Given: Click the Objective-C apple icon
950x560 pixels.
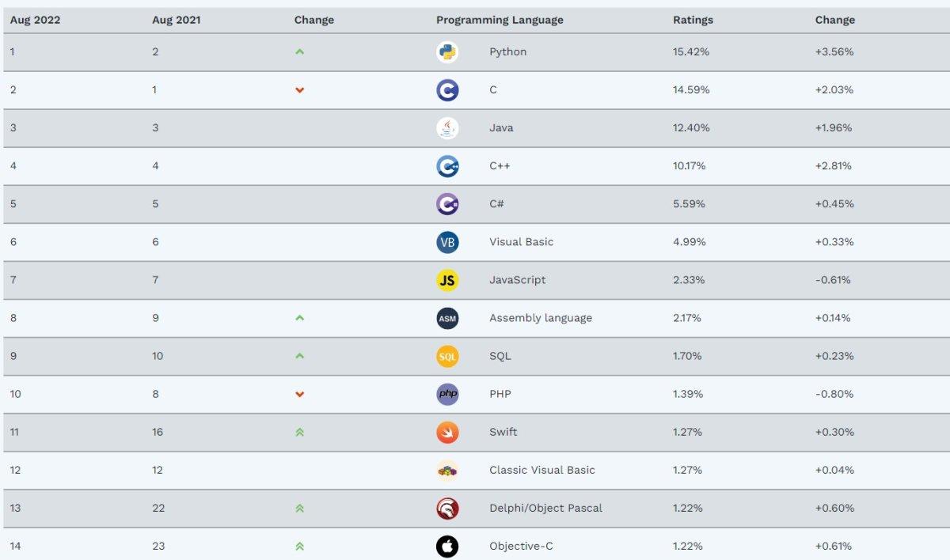Looking at the screenshot, I should pyautogui.click(x=447, y=546).
